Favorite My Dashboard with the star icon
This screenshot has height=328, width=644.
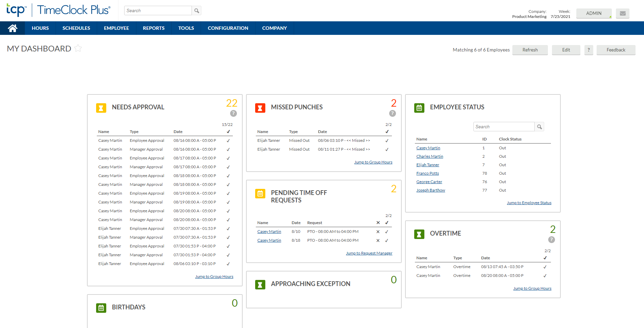(x=78, y=48)
